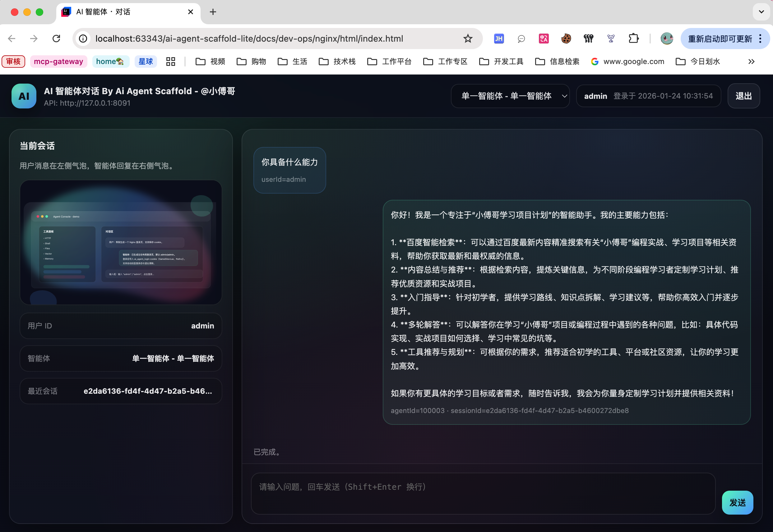Show more bookmarks with double chevron
773x532 pixels.
751,61
